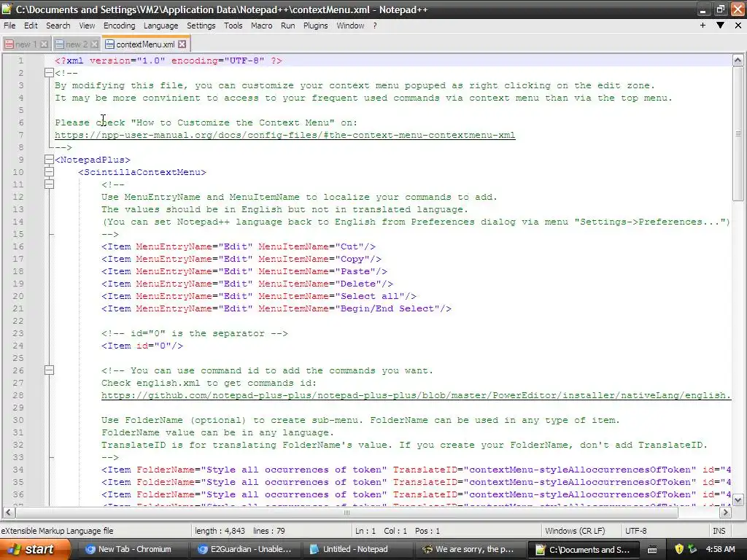Open document list dropdown triangle in menu bar
This screenshot has width=747, height=560.
(720, 26)
